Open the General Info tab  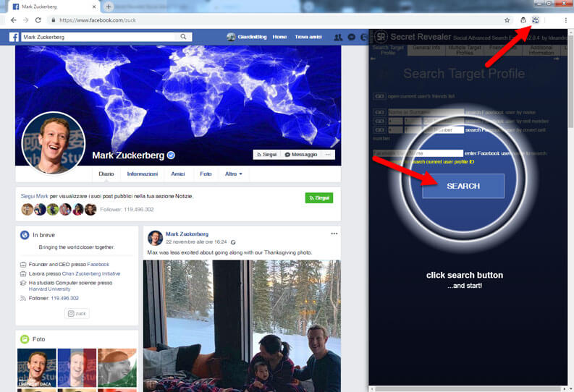pos(426,50)
